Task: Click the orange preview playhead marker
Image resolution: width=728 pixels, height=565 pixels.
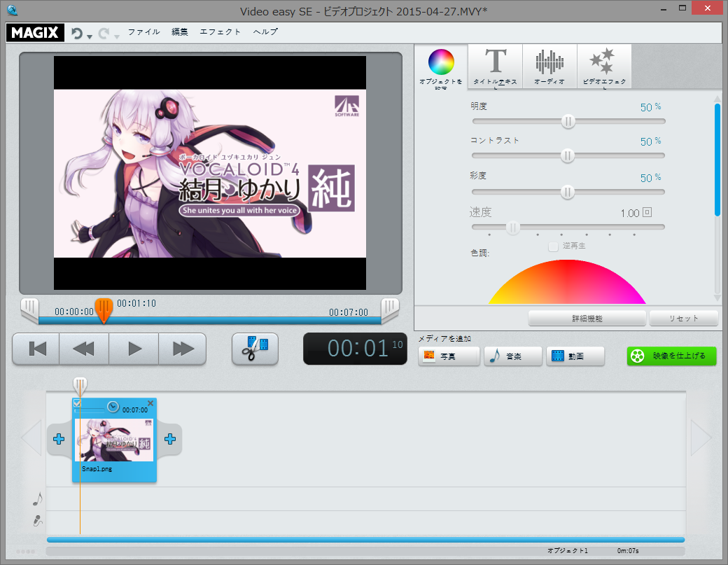Action: pos(104,310)
